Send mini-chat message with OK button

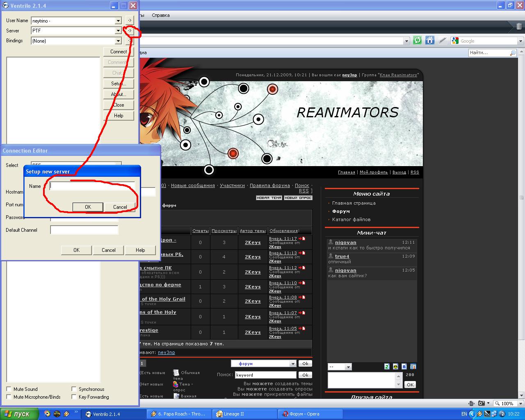[410, 385]
